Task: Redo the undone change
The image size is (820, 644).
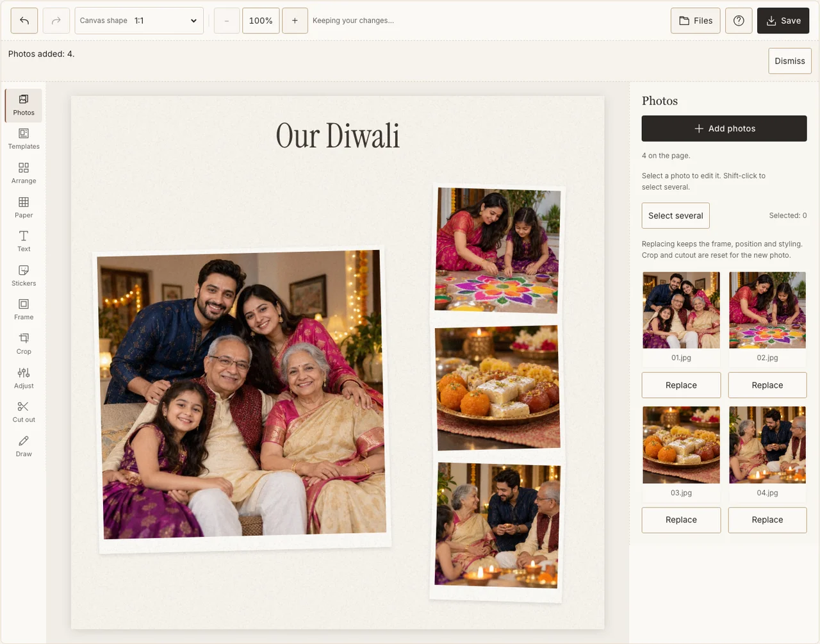Action: point(56,21)
